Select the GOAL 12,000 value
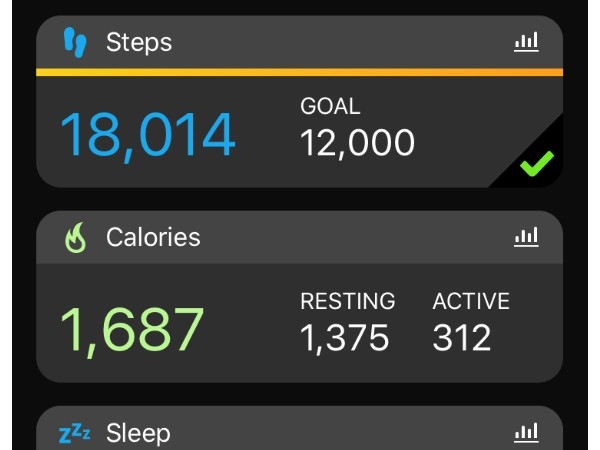 tap(357, 143)
